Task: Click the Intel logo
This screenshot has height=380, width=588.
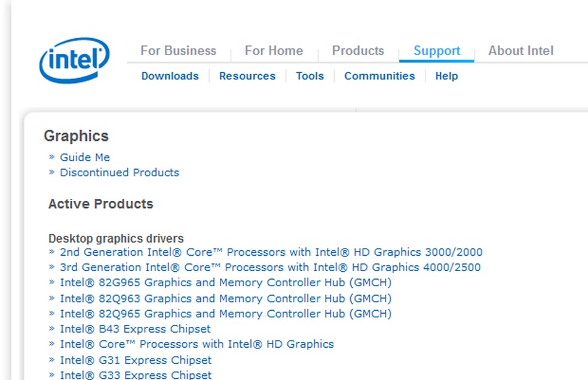Action: (x=74, y=60)
